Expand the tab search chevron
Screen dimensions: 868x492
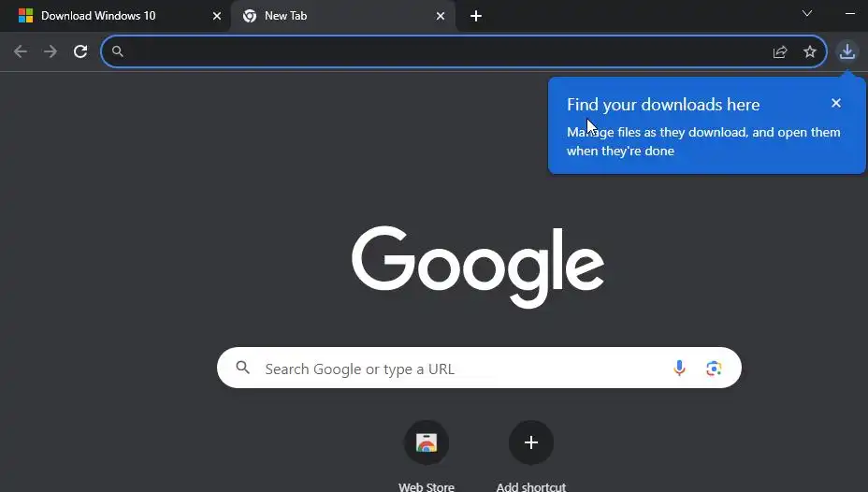click(807, 13)
